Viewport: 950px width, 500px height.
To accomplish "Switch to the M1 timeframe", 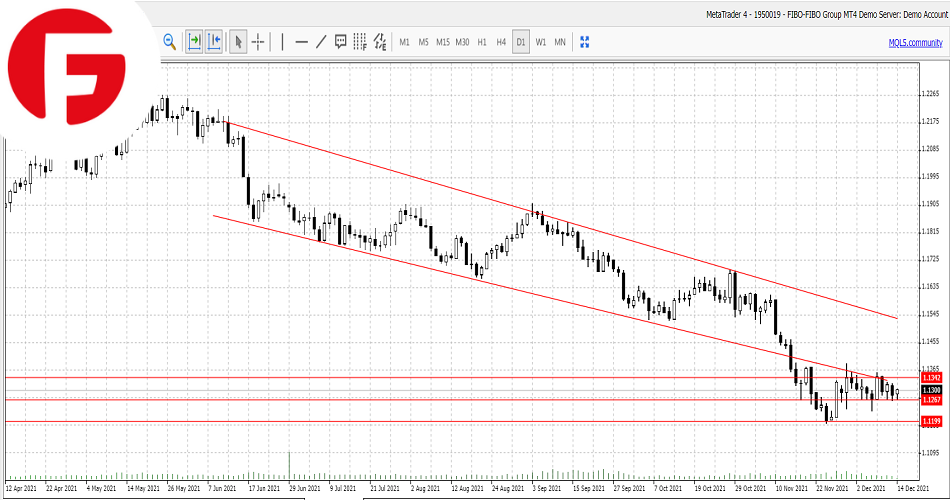I will tap(404, 42).
